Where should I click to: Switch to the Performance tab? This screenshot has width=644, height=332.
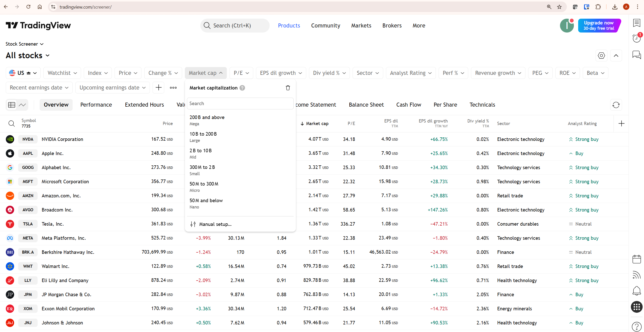(x=96, y=105)
